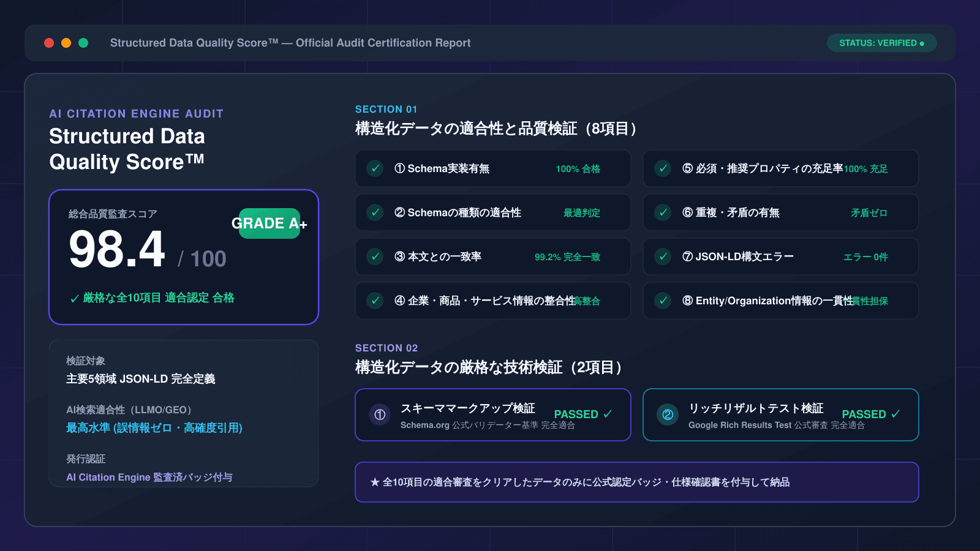Click check icon for Entity/Organization情報の一貫性
The height and width of the screenshot is (551, 980).
[x=663, y=301]
